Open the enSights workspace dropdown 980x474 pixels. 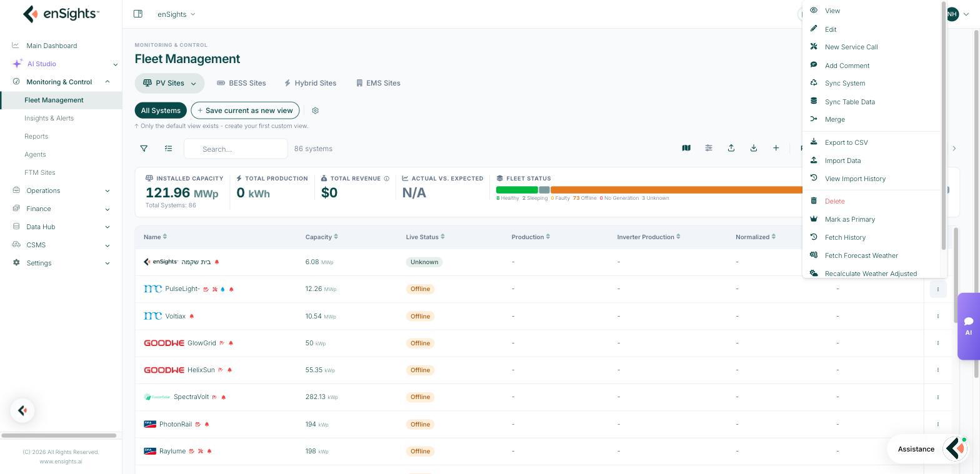(176, 14)
